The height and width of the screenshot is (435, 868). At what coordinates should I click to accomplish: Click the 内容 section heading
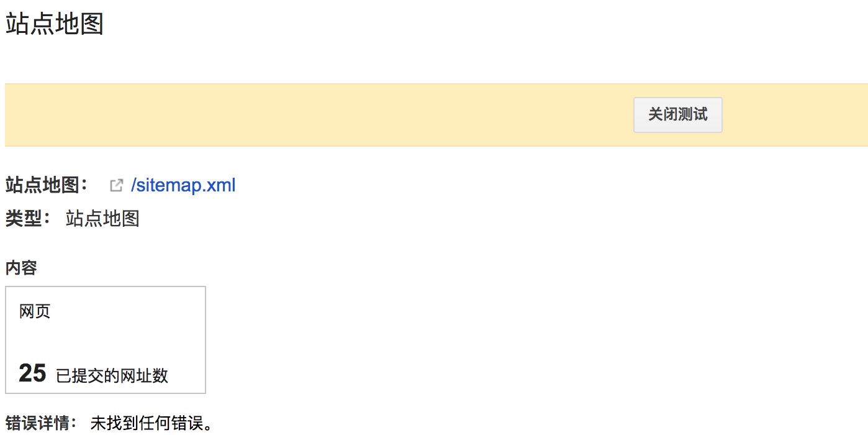pyautogui.click(x=21, y=268)
